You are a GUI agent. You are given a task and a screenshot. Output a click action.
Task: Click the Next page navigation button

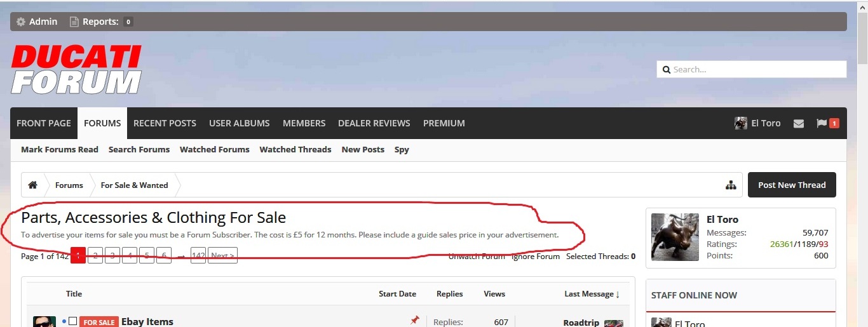(222, 256)
